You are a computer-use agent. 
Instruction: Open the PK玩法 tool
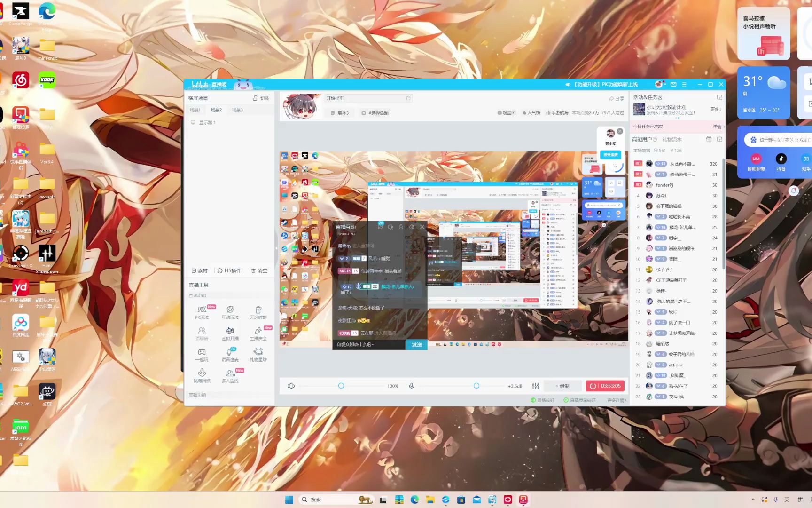pyautogui.click(x=202, y=312)
